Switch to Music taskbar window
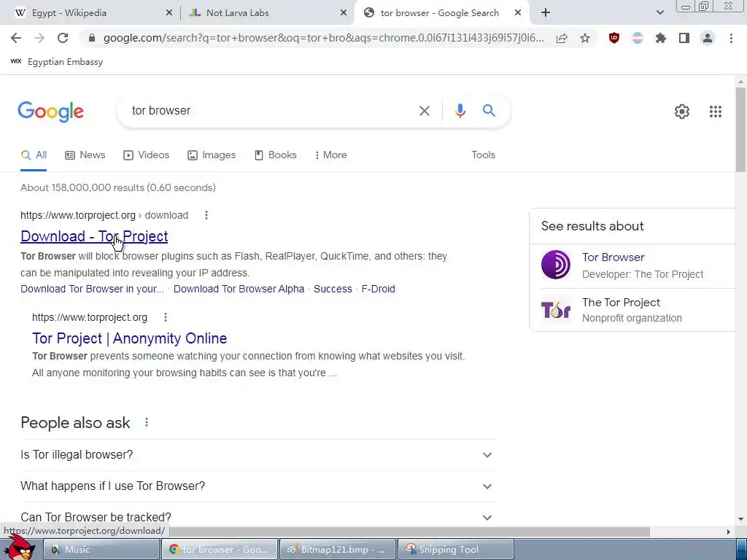This screenshot has height=560, width=747. [x=101, y=550]
